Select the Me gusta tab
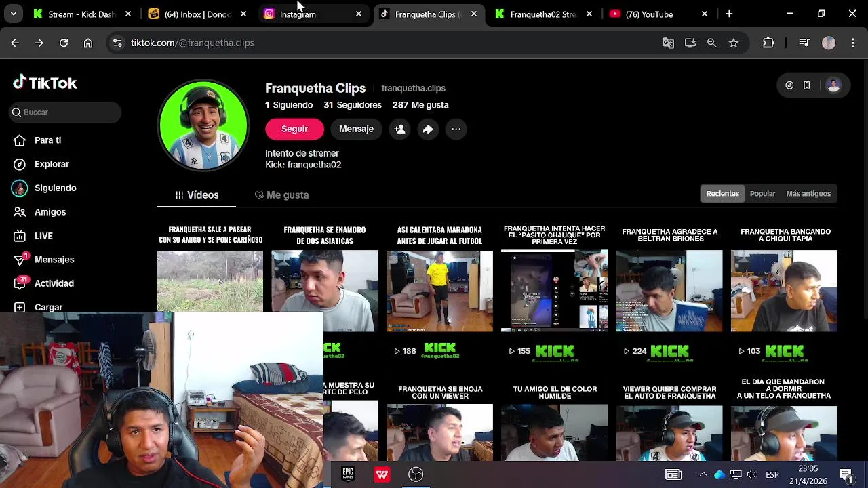This screenshot has width=868, height=488. coord(281,195)
